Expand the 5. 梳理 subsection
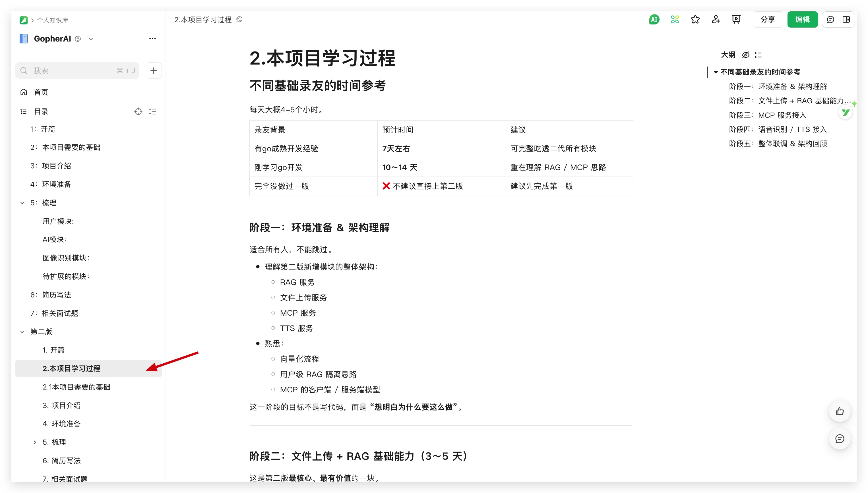 pyautogui.click(x=34, y=442)
